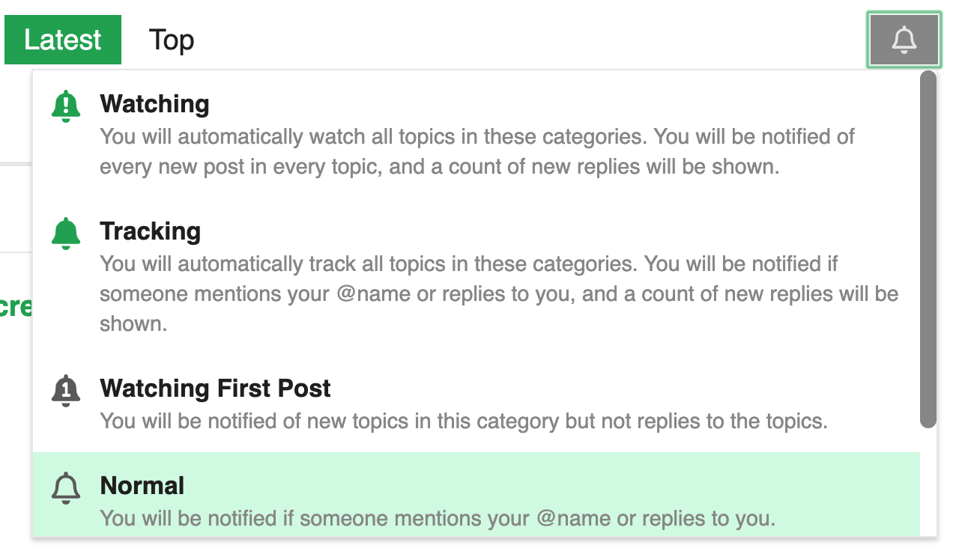This screenshot has height=560, width=953.
Task: Select the Watching notification level
Action: click(154, 104)
